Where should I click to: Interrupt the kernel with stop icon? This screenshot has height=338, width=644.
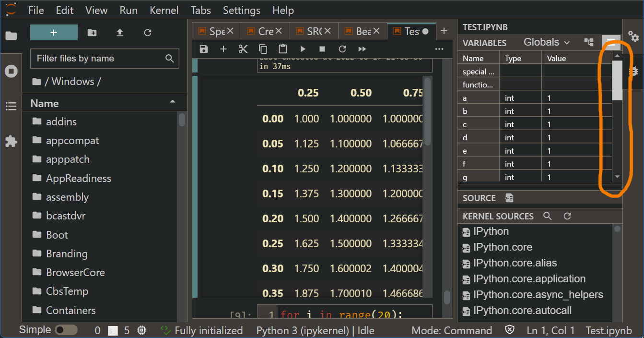(322, 48)
